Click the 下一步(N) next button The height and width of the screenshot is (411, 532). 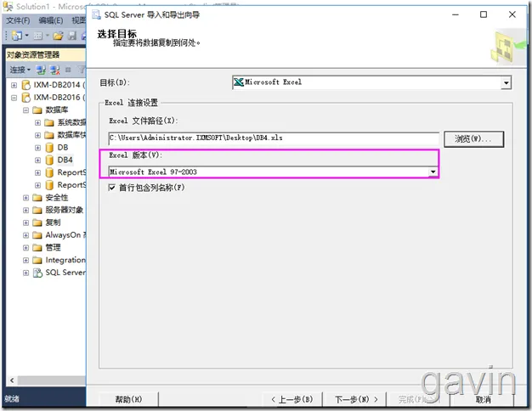[356, 399]
